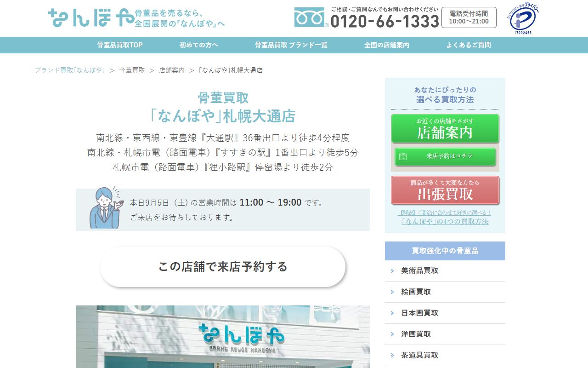Click the red 出張買取 button
588x368 pixels.
(x=445, y=190)
